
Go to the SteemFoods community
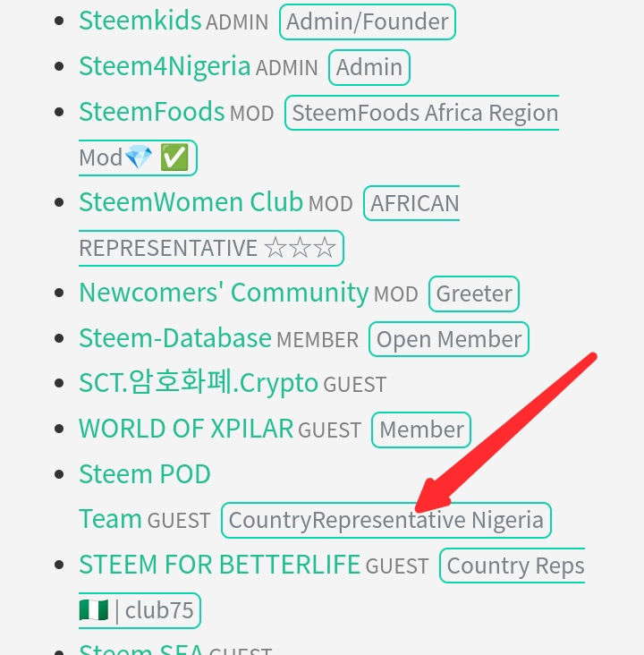tap(151, 112)
